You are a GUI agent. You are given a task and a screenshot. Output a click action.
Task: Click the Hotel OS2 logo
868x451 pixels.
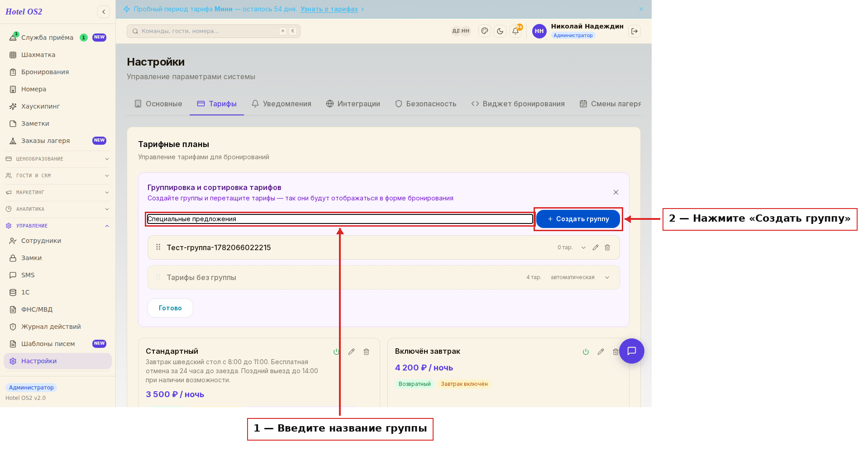[24, 12]
